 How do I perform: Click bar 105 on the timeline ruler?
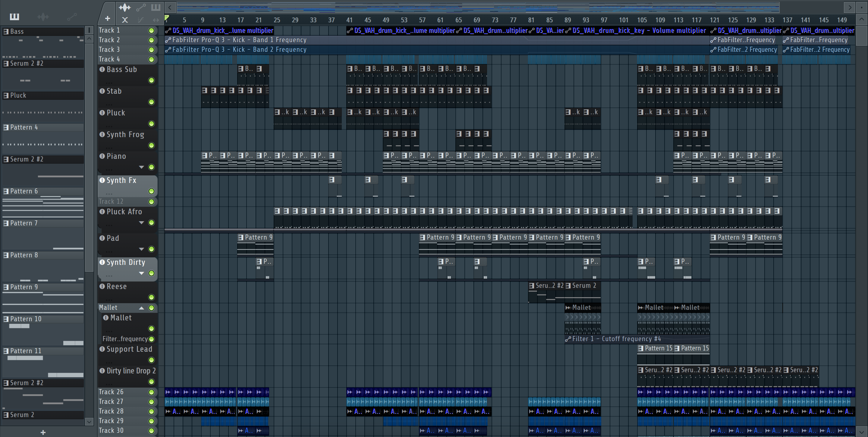[x=642, y=20]
